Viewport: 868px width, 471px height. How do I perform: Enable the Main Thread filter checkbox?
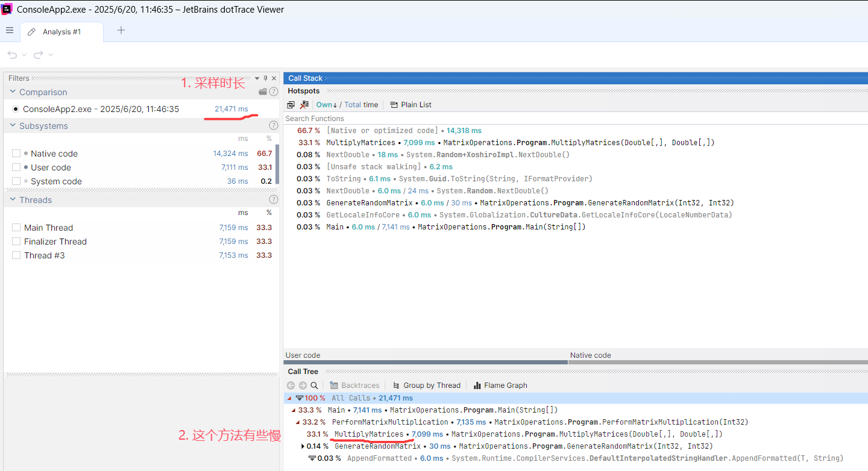(x=16, y=228)
